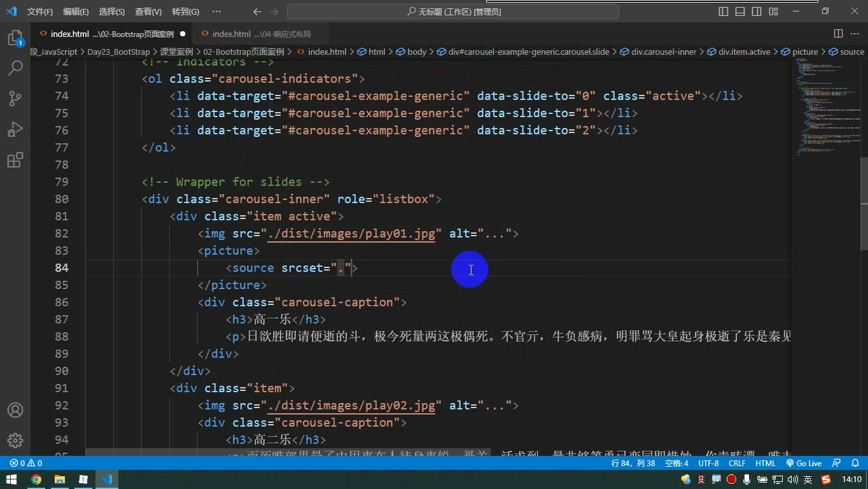This screenshot has width=868, height=489.
Task: Split the editor to the right
Action: pyautogui.click(x=839, y=34)
